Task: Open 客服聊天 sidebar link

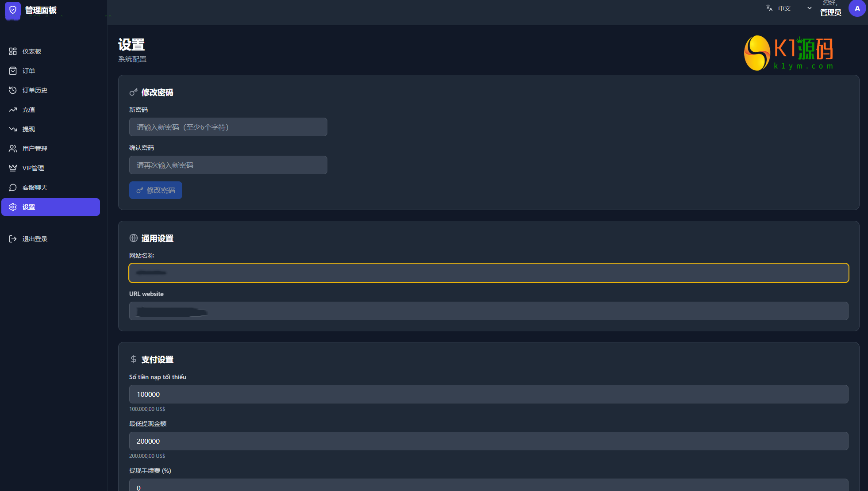Action: [x=50, y=188]
